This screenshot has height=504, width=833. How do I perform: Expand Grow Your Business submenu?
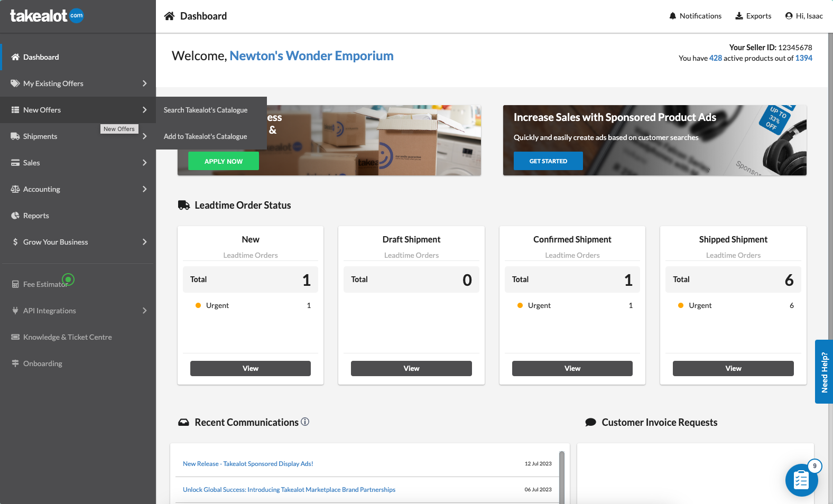144,242
